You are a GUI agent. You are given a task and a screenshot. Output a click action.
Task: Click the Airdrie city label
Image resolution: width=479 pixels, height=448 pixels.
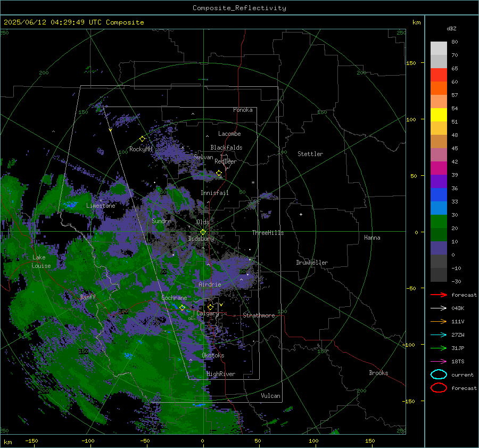[210, 284]
